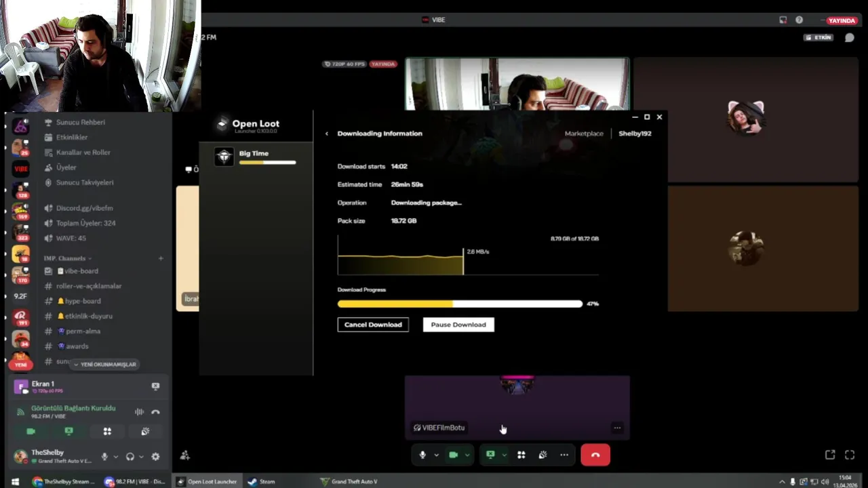Click the yellow Download Progress bar
868x488 pixels.
coord(460,304)
